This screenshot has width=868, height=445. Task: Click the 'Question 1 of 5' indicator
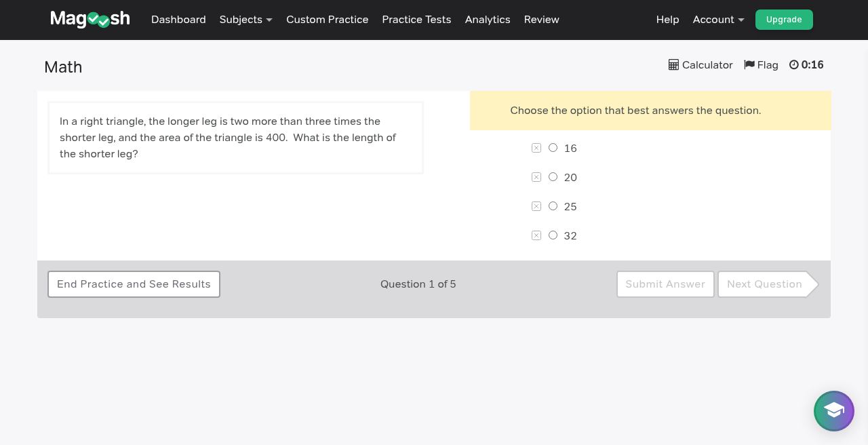418,284
